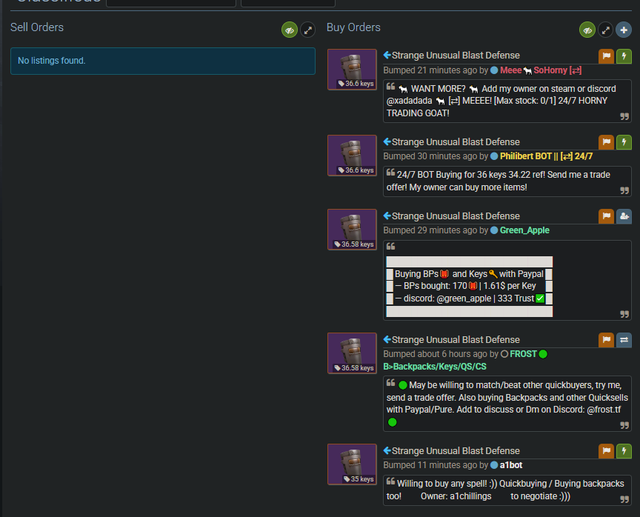Report a1bot listing with flag icon
640x517 pixels.
click(607, 451)
